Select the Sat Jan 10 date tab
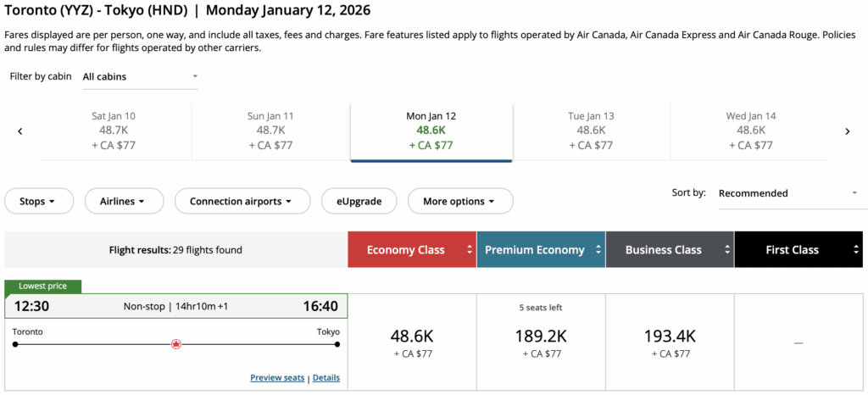The width and height of the screenshot is (868, 395). point(114,131)
